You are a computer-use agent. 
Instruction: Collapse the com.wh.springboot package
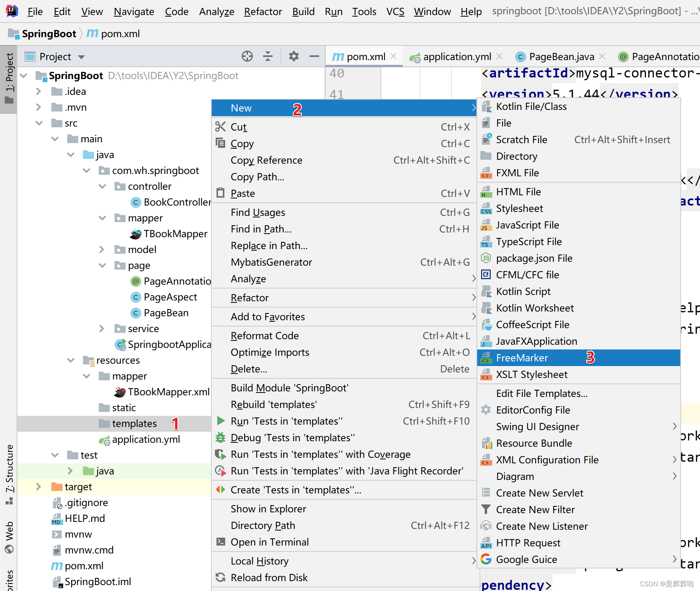(x=87, y=170)
